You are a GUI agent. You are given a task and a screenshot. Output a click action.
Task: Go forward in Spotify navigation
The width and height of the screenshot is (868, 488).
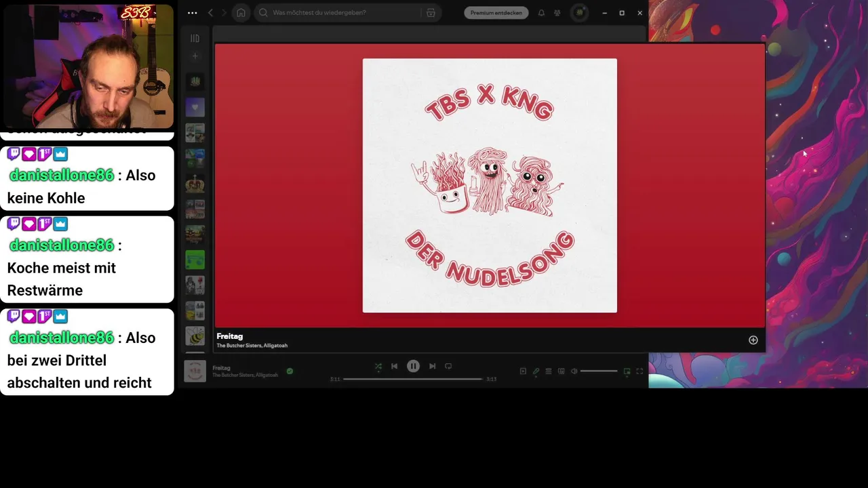[224, 13]
